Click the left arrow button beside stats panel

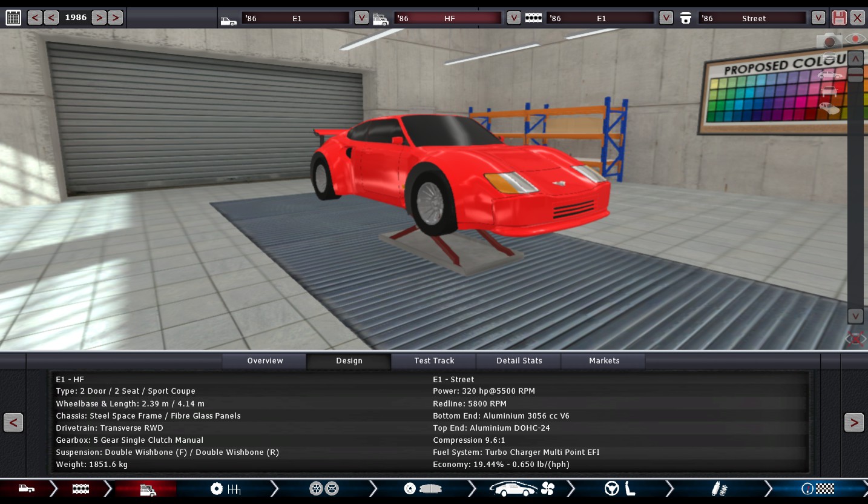tap(13, 422)
